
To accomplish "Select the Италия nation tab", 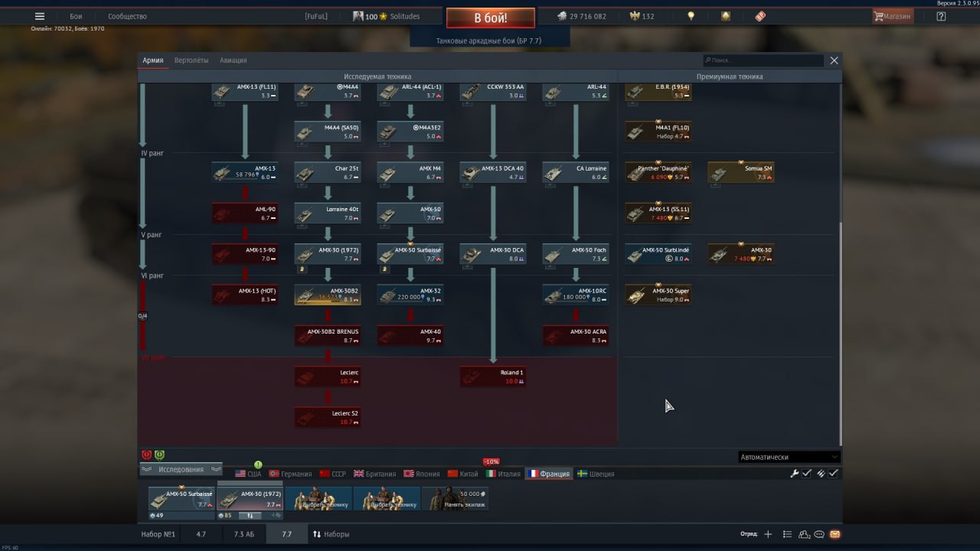I will coord(503,474).
